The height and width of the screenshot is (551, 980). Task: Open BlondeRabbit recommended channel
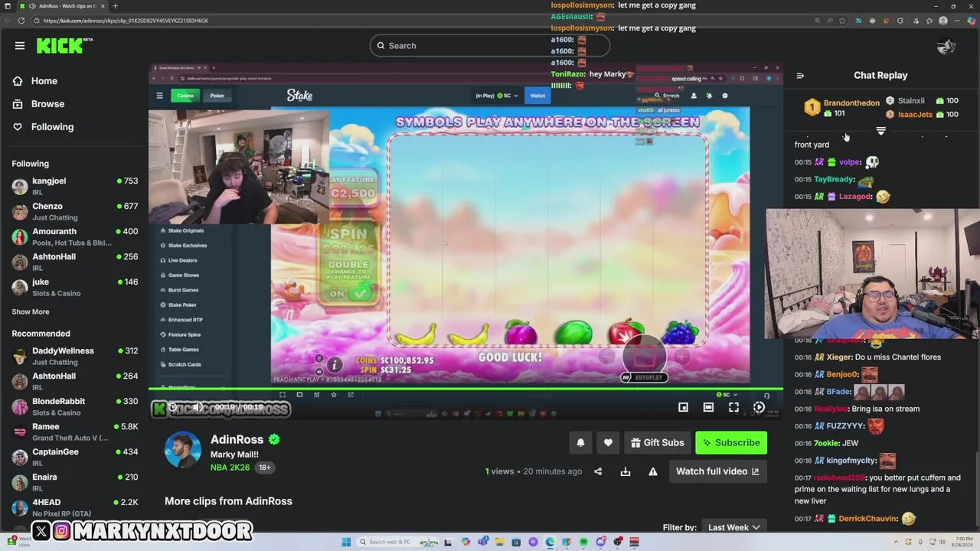click(x=73, y=406)
